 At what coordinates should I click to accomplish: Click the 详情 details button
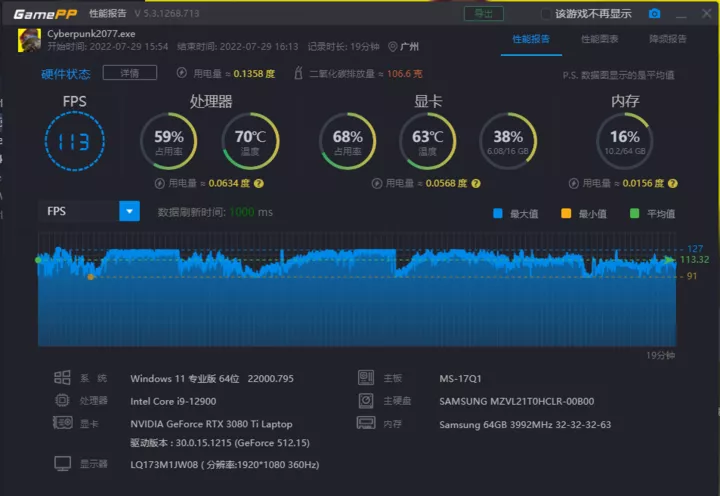(129, 73)
